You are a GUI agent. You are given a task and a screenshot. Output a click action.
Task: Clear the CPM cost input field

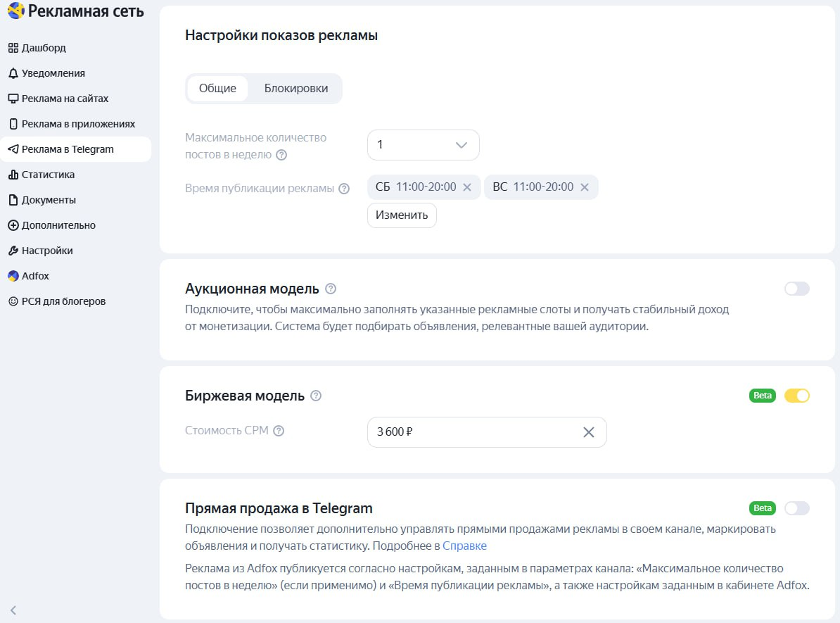click(589, 432)
